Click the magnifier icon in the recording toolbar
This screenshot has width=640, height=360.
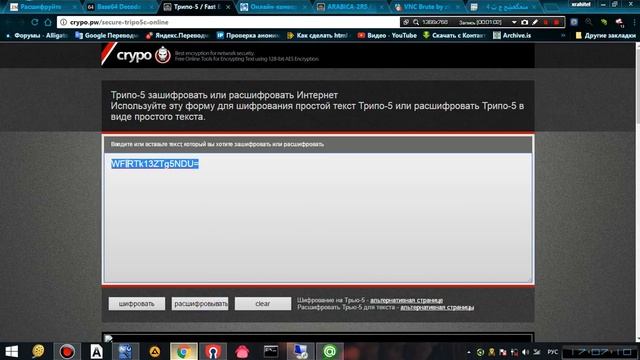416,22
